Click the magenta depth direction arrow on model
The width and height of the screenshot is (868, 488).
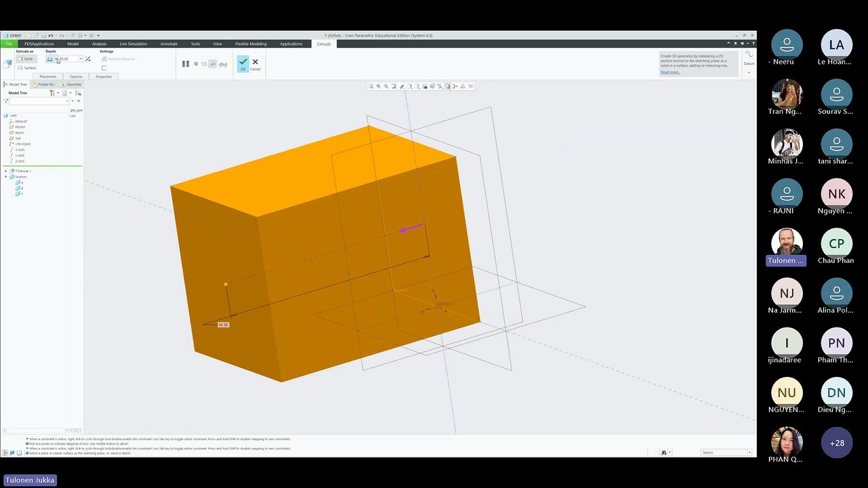tap(411, 228)
